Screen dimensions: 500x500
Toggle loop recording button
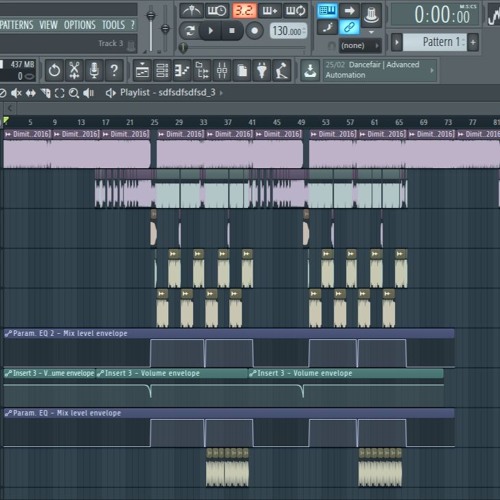(x=295, y=11)
